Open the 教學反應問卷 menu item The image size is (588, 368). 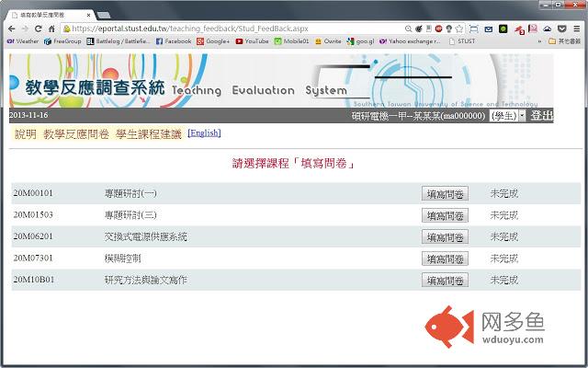tap(76, 134)
